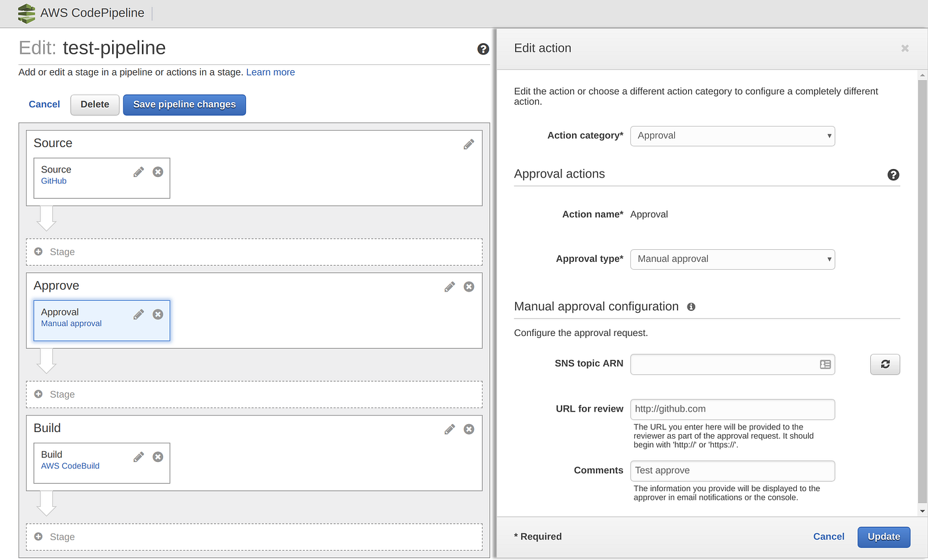Viewport: 928px width, 560px height.
Task: Delete the Approve stage
Action: tap(469, 286)
